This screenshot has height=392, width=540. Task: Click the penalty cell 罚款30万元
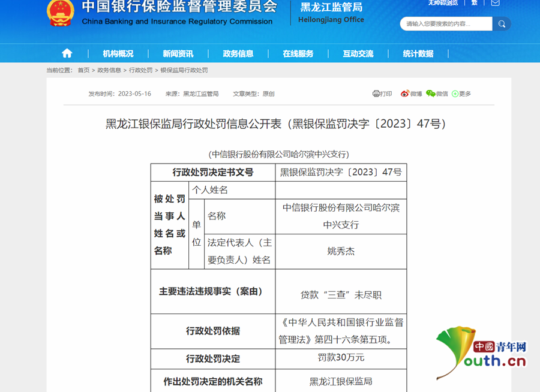(x=341, y=358)
